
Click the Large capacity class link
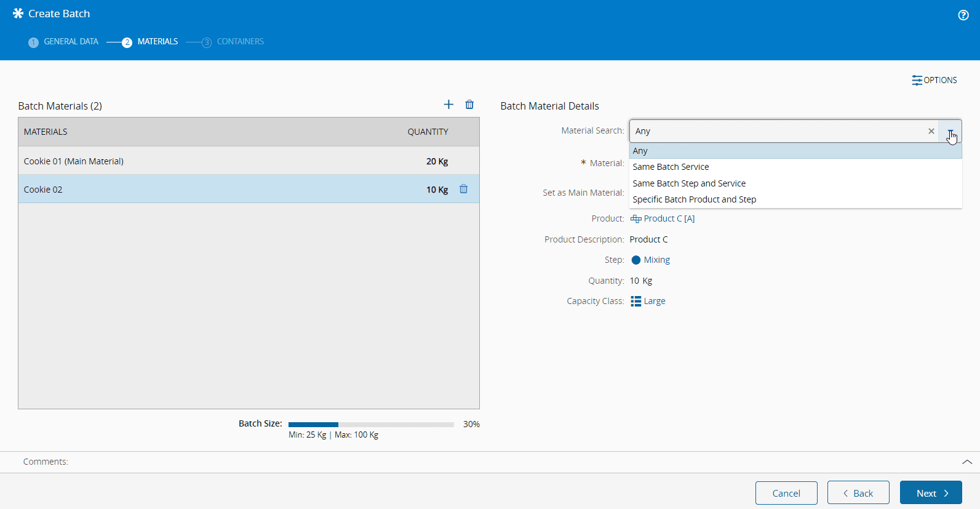(x=654, y=301)
